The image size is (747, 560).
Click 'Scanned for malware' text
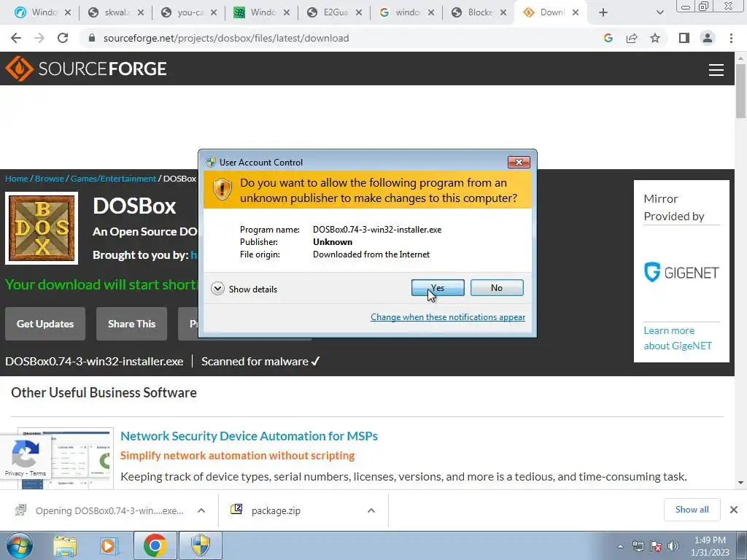click(260, 362)
